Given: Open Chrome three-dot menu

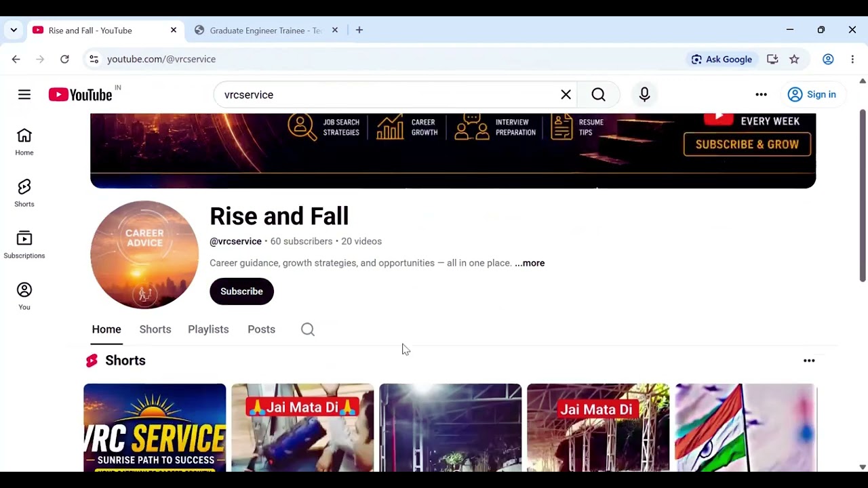Looking at the screenshot, I should point(852,60).
